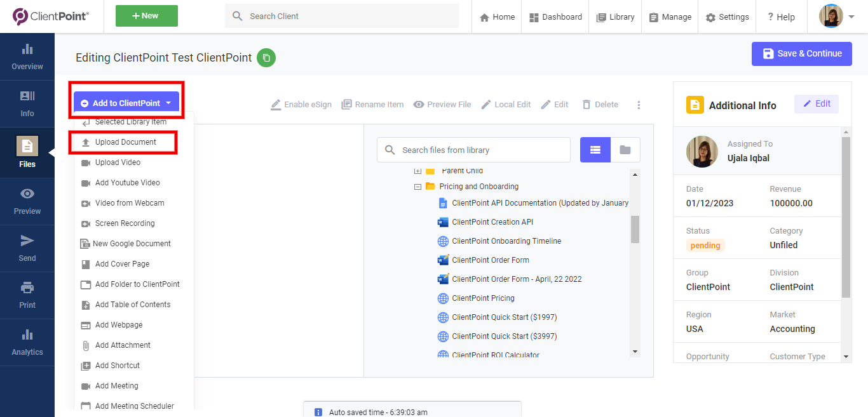This screenshot has height=417, width=868.
Task: Click Local Edit in the toolbar
Action: tap(506, 104)
